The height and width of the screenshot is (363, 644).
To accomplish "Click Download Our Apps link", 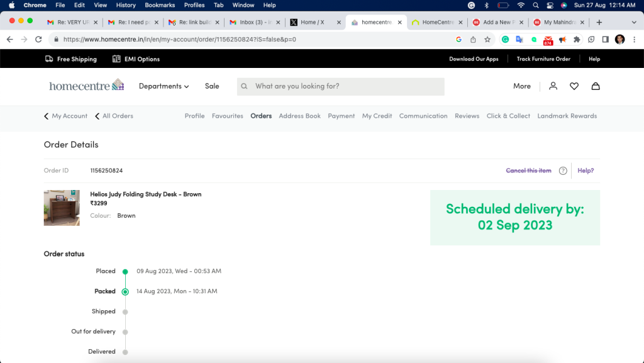I will pyautogui.click(x=474, y=59).
